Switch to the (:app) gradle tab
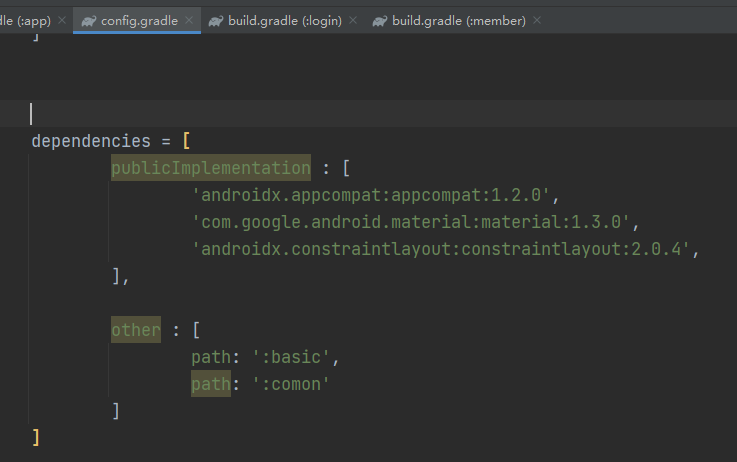This screenshot has width=737, height=462. tap(25, 21)
